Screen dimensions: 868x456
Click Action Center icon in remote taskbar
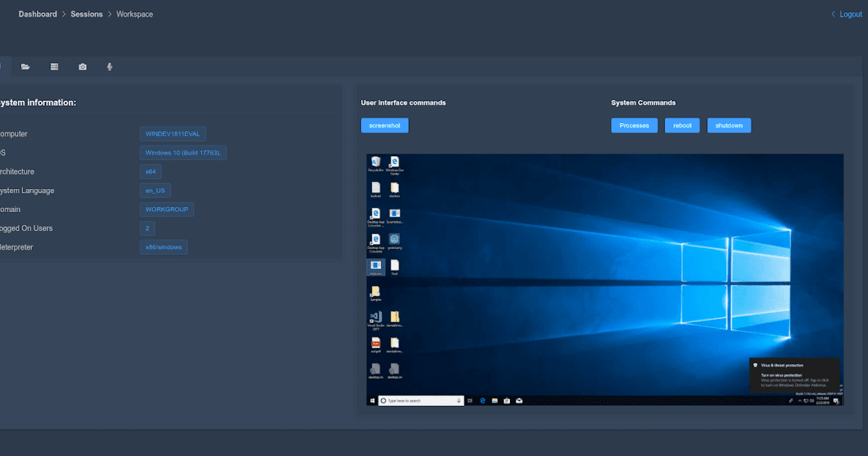837,401
